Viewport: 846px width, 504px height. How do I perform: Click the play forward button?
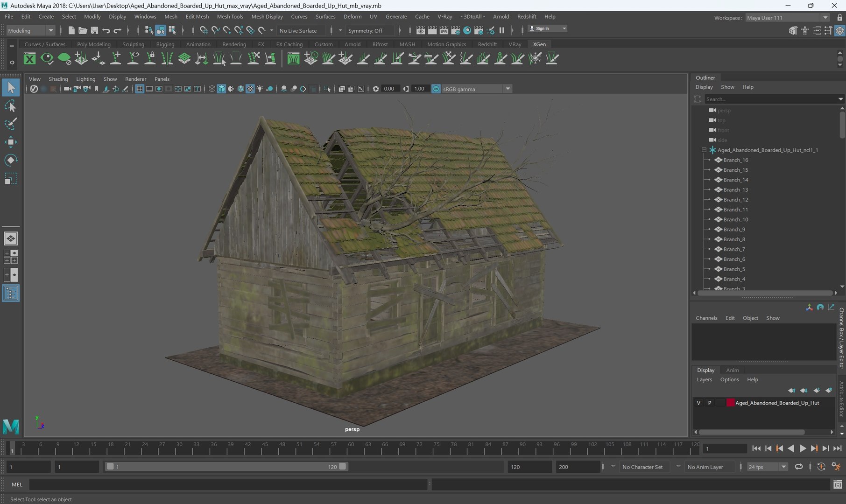pos(803,448)
